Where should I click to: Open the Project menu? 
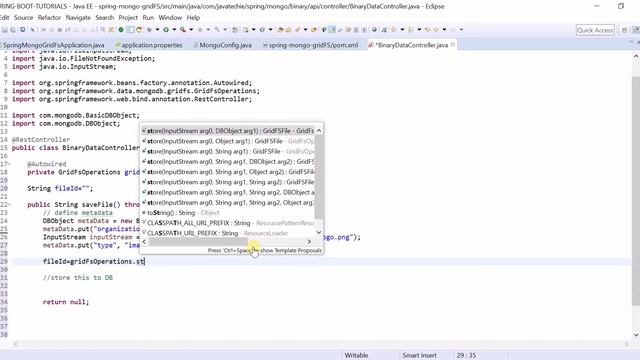click(128, 18)
